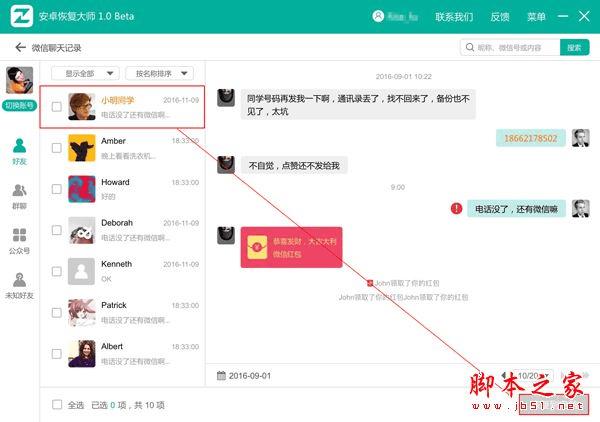Focus the search input field
600x422 pixels.
click(x=510, y=47)
